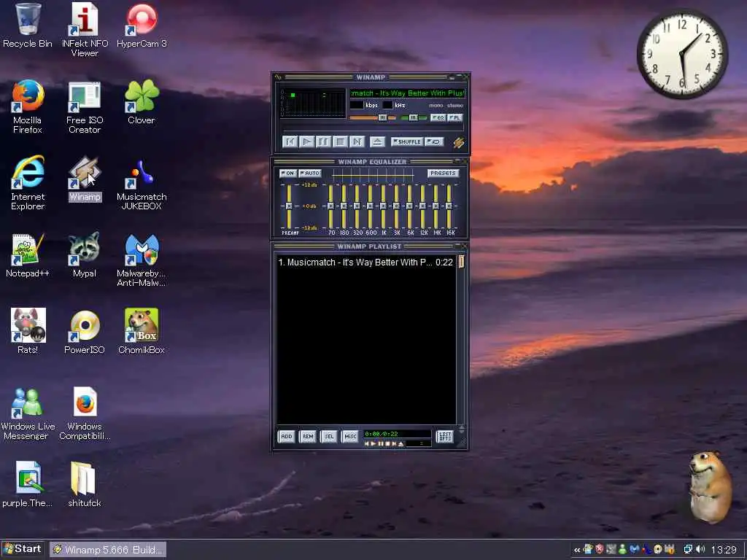This screenshot has width=747, height=560.
Task: Click mini play button in playlist window
Action: coord(374,444)
